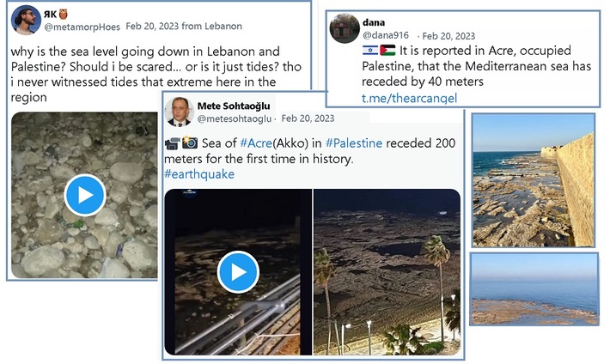
Task: Open the t.me/thearcangel link
Action: 409,98
